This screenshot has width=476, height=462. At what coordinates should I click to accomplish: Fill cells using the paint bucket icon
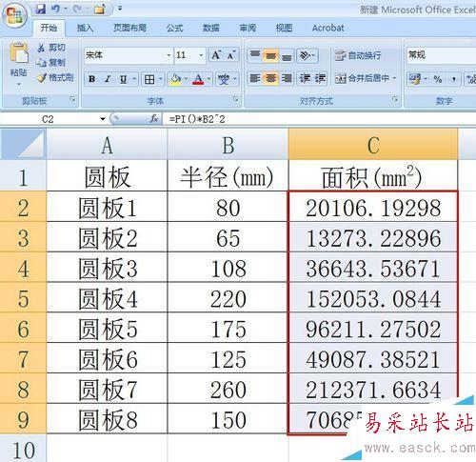(x=175, y=79)
